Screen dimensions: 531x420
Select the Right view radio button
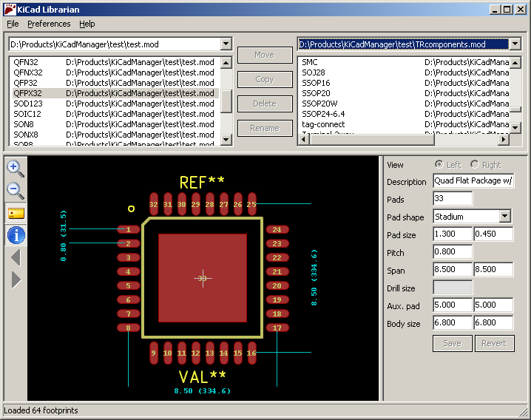coord(475,165)
